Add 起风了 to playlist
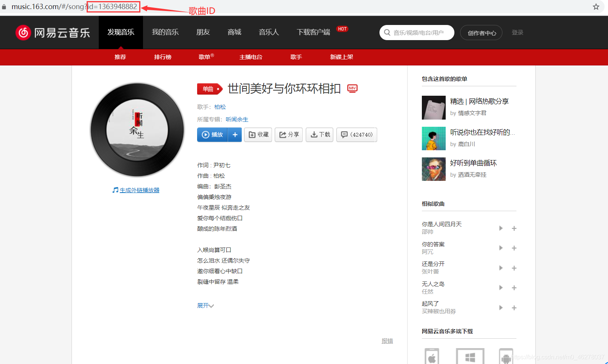The image size is (608, 364). pyautogui.click(x=514, y=308)
